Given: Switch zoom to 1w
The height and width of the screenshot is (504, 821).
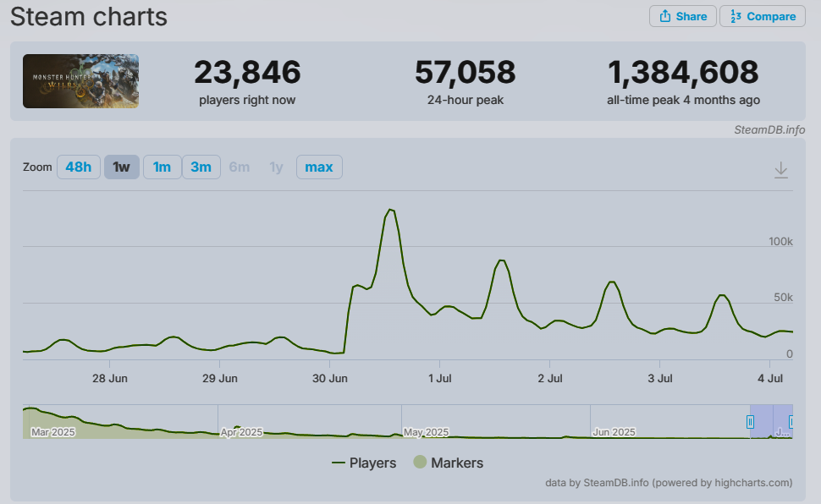Looking at the screenshot, I should pos(122,167).
